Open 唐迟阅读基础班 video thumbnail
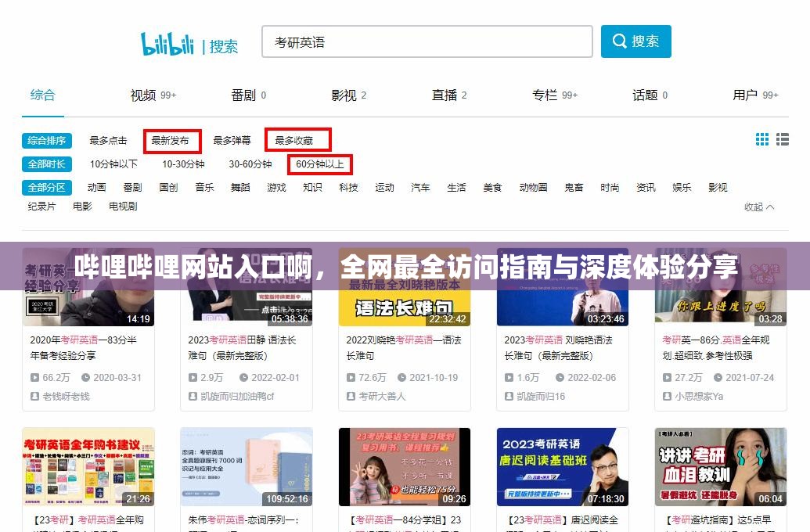Viewport: 810px width, 532px height. tap(563, 467)
